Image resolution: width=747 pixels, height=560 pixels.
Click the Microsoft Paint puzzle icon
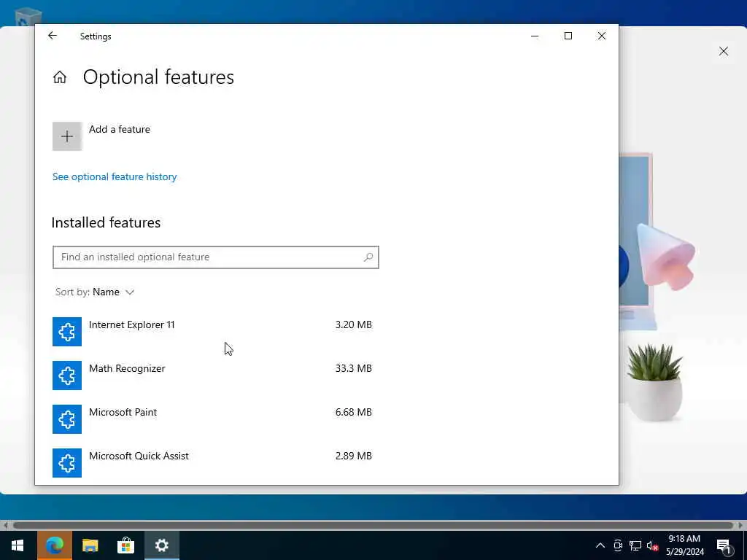(67, 419)
